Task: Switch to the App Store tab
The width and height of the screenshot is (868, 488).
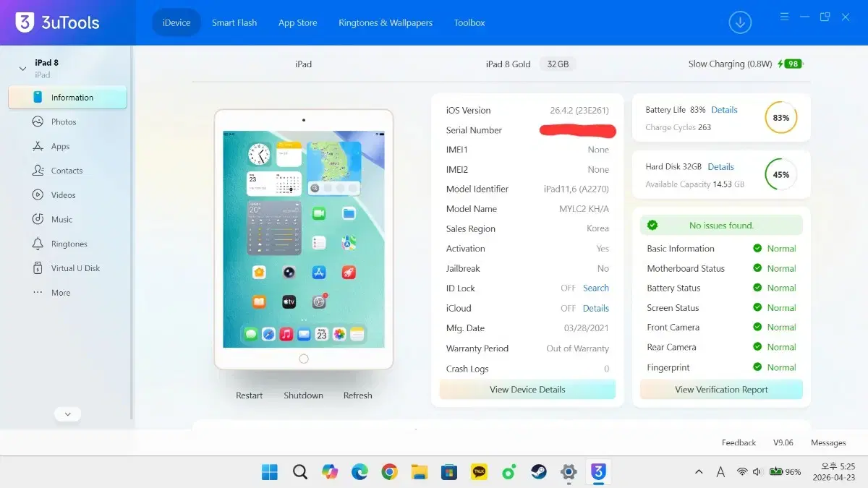Action: click(x=298, y=22)
